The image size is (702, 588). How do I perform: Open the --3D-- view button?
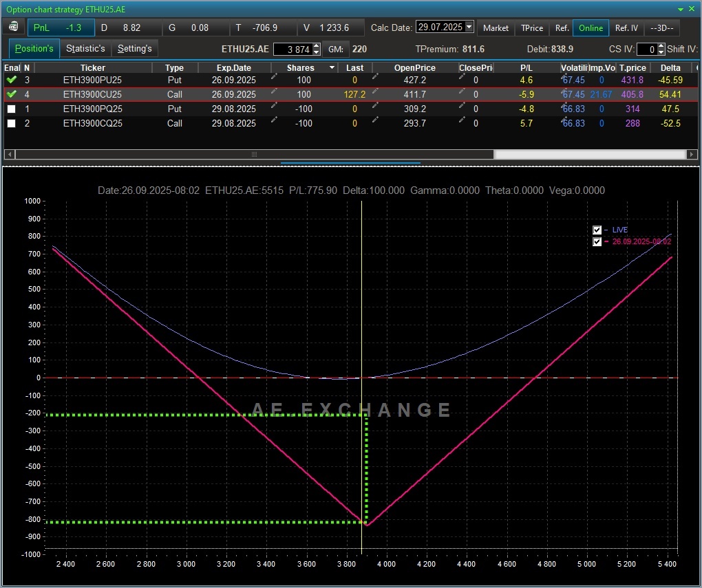click(x=661, y=28)
